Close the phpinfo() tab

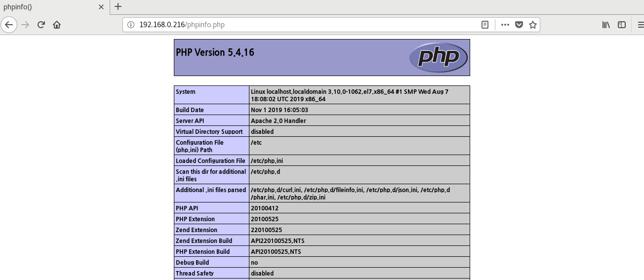[x=101, y=7]
